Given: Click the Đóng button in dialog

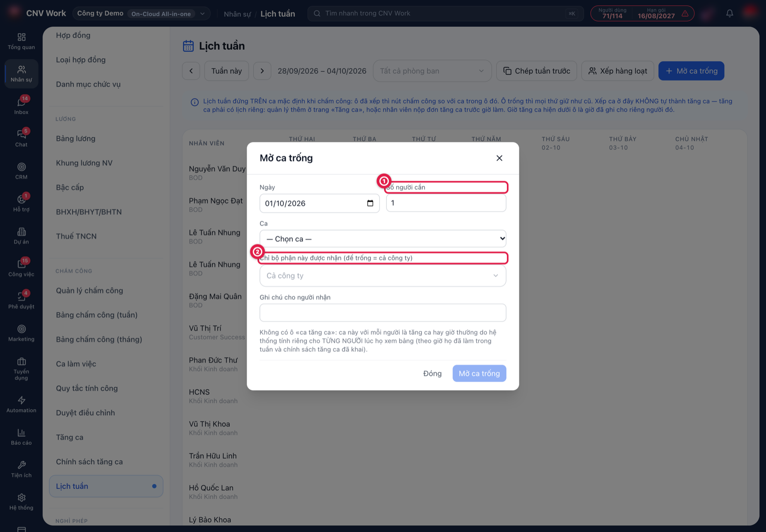Looking at the screenshot, I should tap(432, 374).
